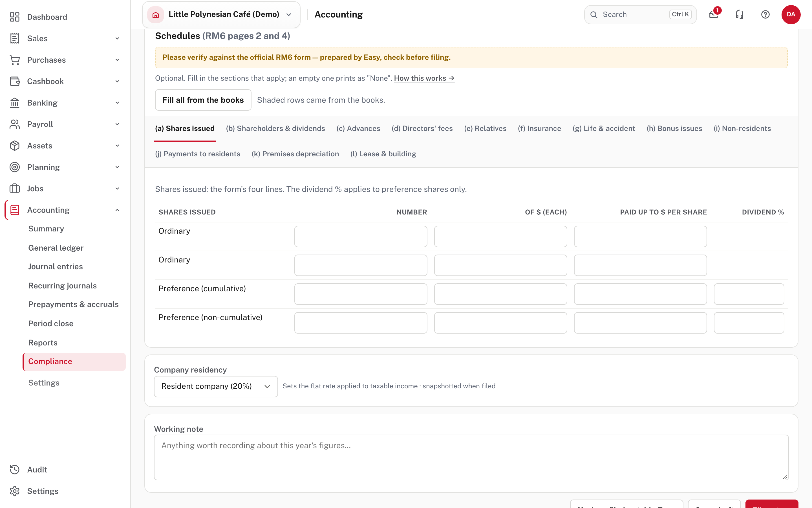Viewport: 812px width, 508px height.
Task: Open General ledger in sidebar
Action: click(56, 248)
